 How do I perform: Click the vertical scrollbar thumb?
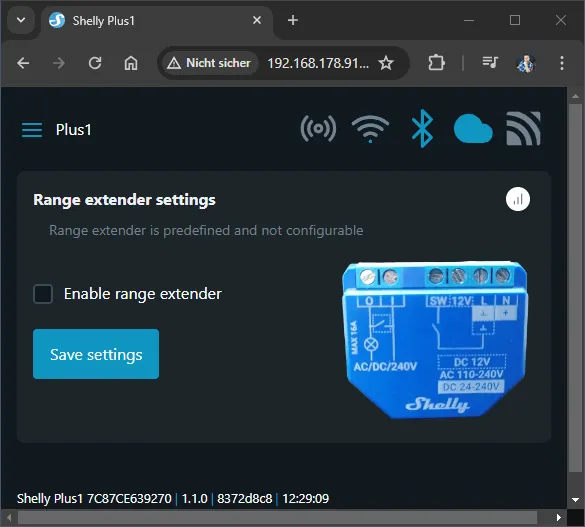click(x=575, y=288)
